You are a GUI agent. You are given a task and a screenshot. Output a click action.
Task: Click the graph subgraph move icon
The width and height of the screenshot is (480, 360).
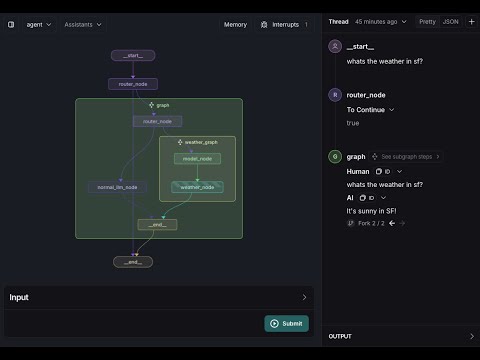(151, 105)
